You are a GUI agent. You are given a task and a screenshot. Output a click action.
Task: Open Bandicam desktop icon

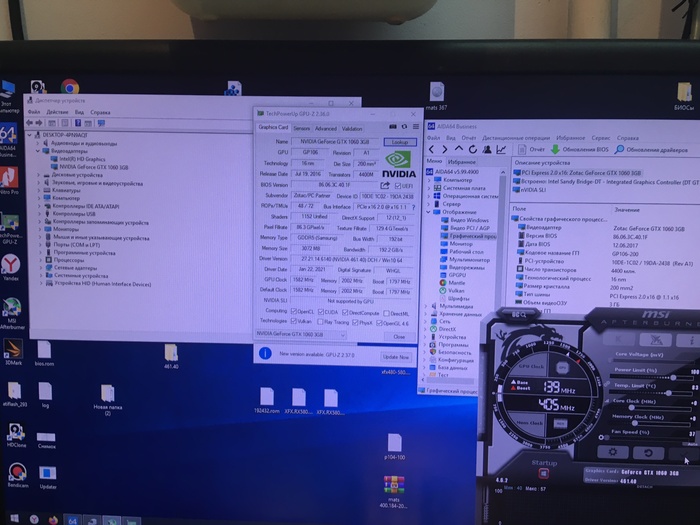pyautogui.click(x=17, y=475)
